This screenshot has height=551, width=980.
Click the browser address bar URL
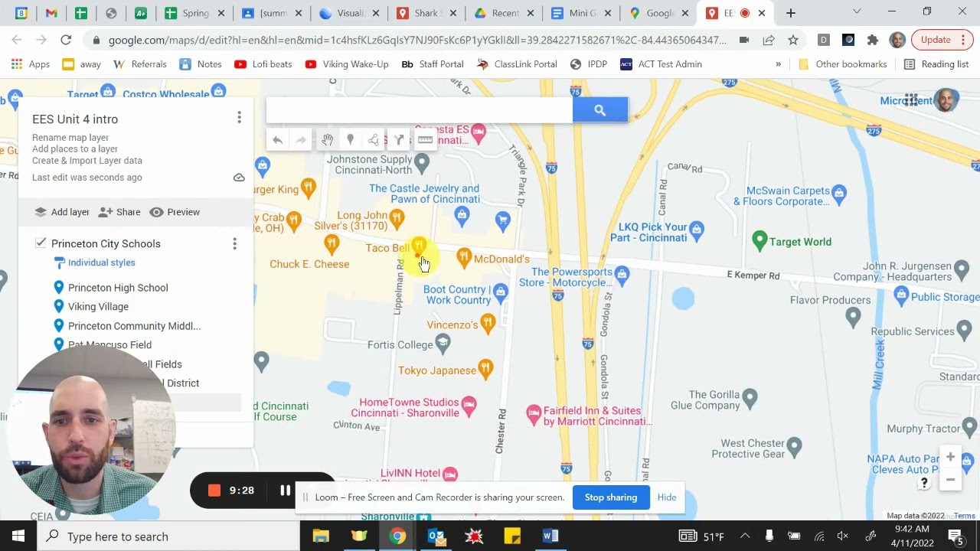point(417,40)
